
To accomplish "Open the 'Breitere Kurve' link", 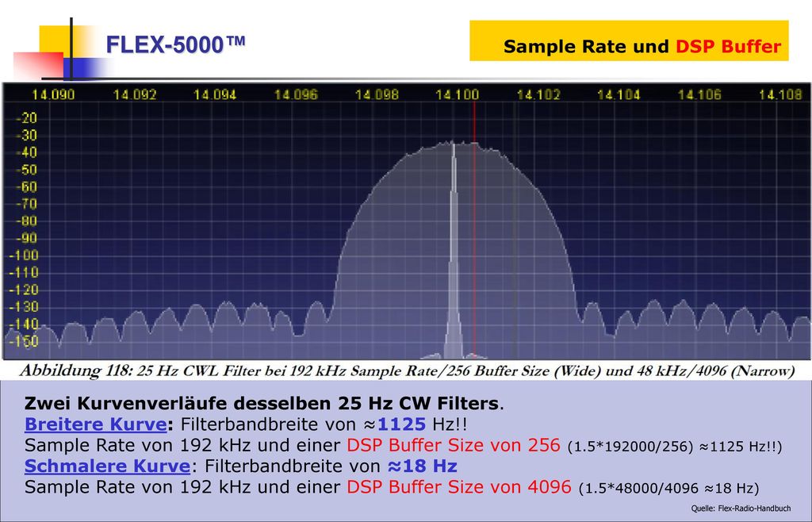I will point(95,424).
